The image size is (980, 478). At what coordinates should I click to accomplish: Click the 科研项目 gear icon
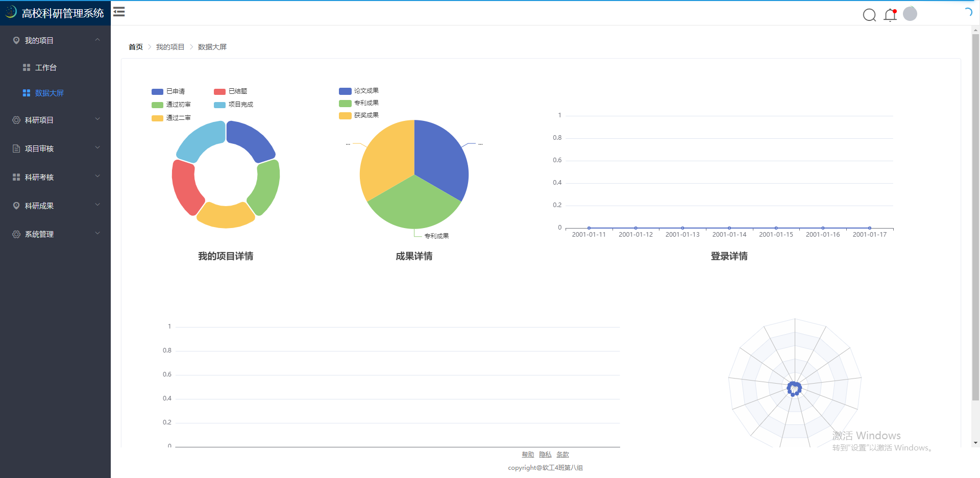point(16,120)
